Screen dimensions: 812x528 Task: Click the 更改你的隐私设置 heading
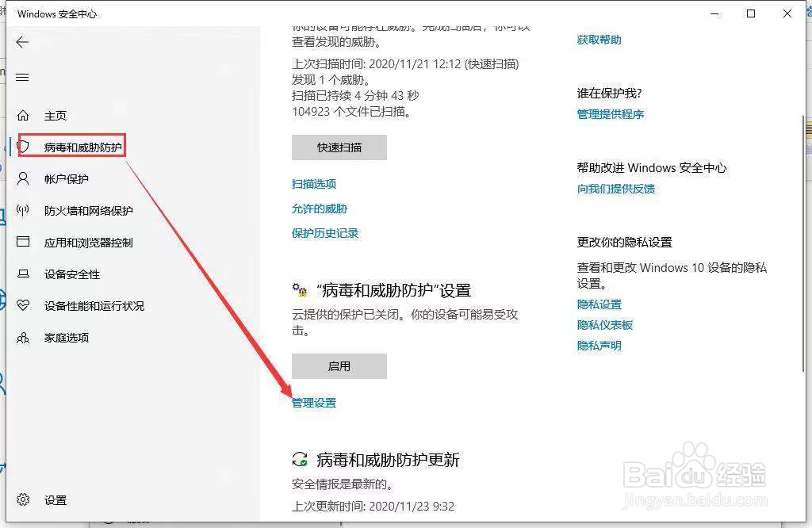[x=625, y=243]
